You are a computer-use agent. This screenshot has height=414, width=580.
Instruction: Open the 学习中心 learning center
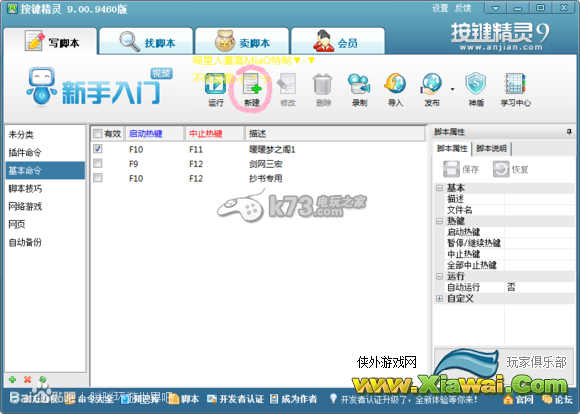pyautogui.click(x=515, y=89)
